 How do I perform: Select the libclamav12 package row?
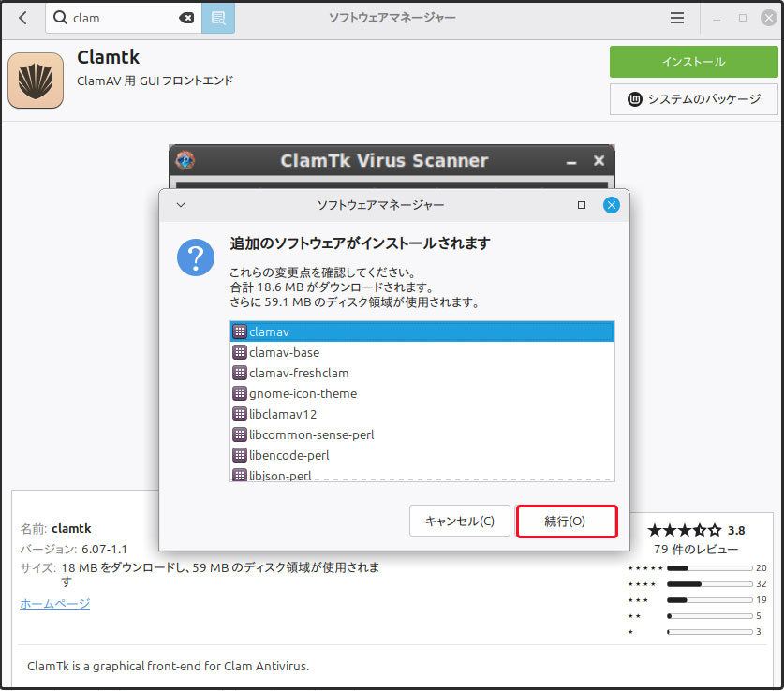pos(422,414)
